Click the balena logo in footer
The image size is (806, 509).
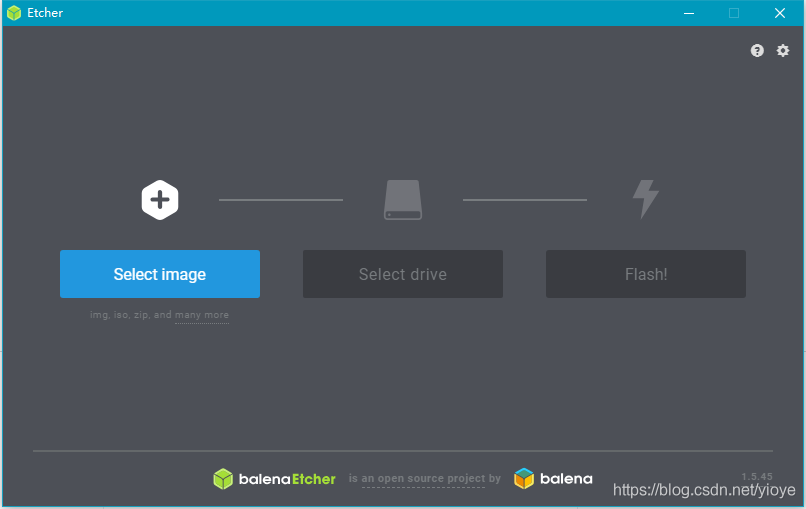[553, 479]
